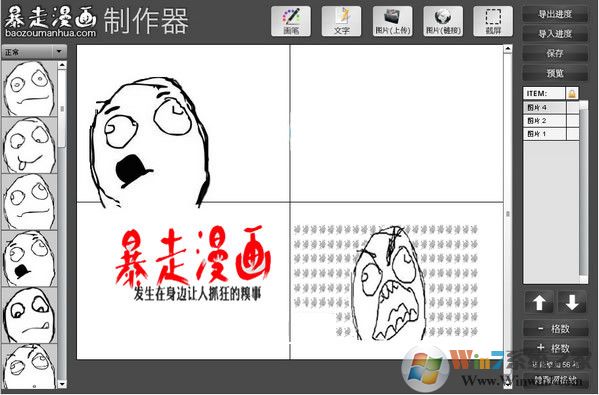Select the red 暴走漫画 logo on canvas
599x395 pixels.
click(193, 256)
